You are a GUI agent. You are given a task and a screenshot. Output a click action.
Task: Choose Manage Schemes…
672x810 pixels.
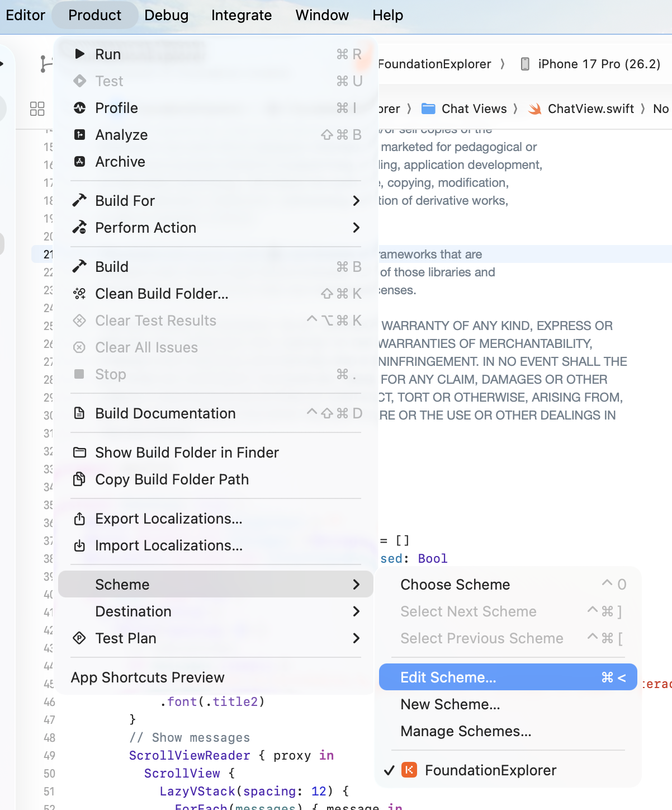(508, 731)
